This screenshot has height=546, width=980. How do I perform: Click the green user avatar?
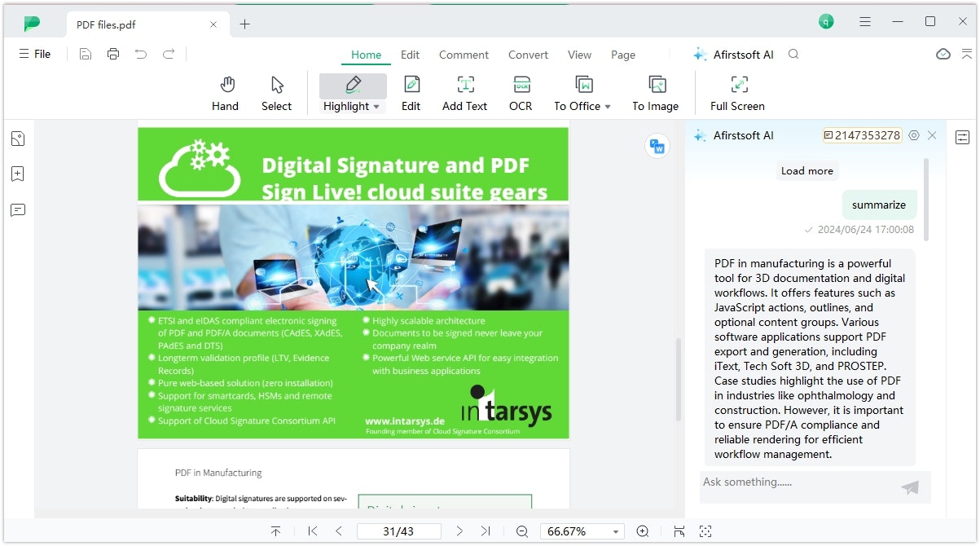click(x=827, y=22)
